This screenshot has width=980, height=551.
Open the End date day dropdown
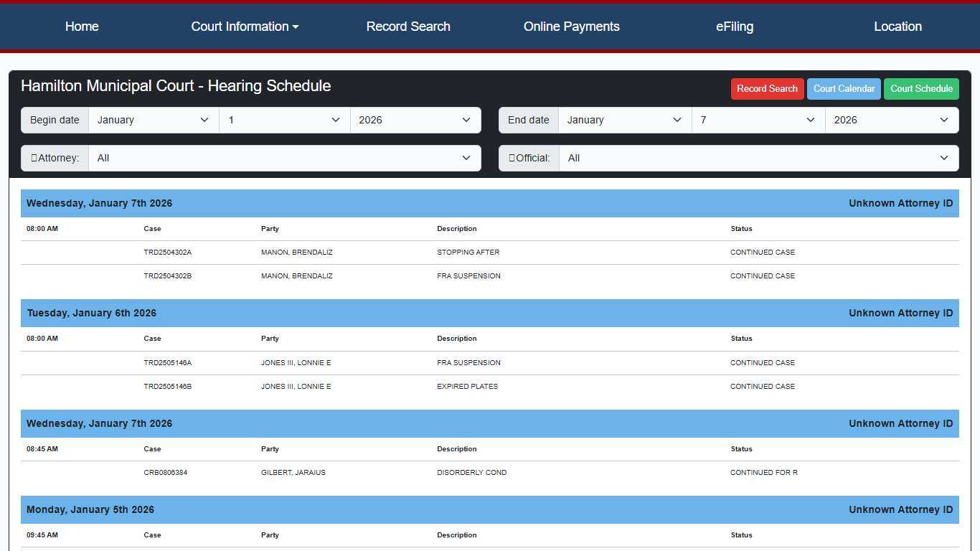(758, 121)
